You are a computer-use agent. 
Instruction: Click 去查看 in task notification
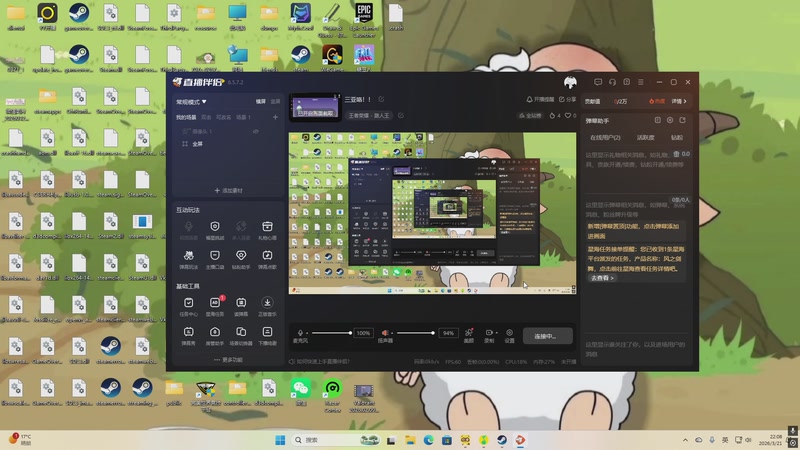(x=602, y=278)
